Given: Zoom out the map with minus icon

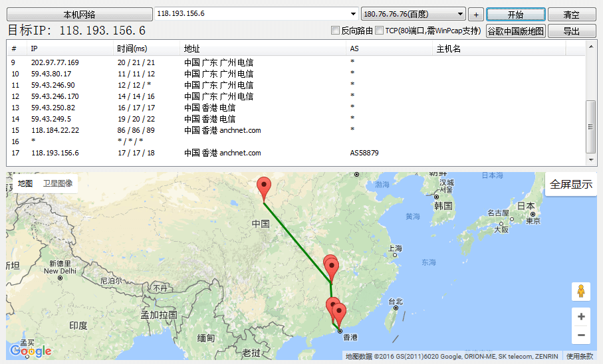Looking at the screenshot, I should (x=581, y=335).
